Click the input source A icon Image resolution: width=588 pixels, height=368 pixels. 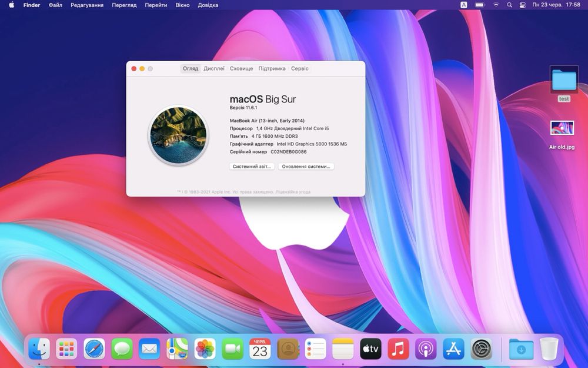[x=464, y=5]
